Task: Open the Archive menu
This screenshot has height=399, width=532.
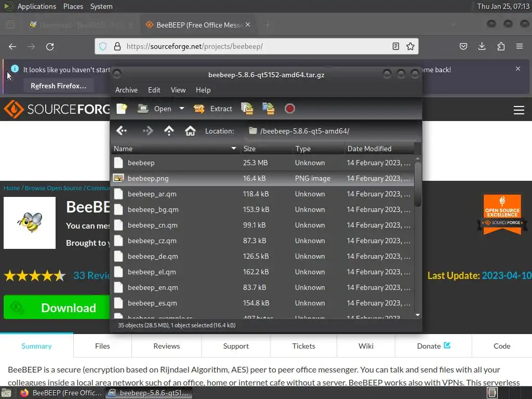Action: tap(126, 90)
